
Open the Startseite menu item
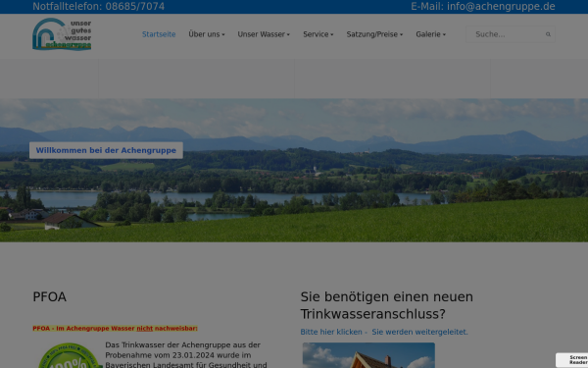coord(159,34)
